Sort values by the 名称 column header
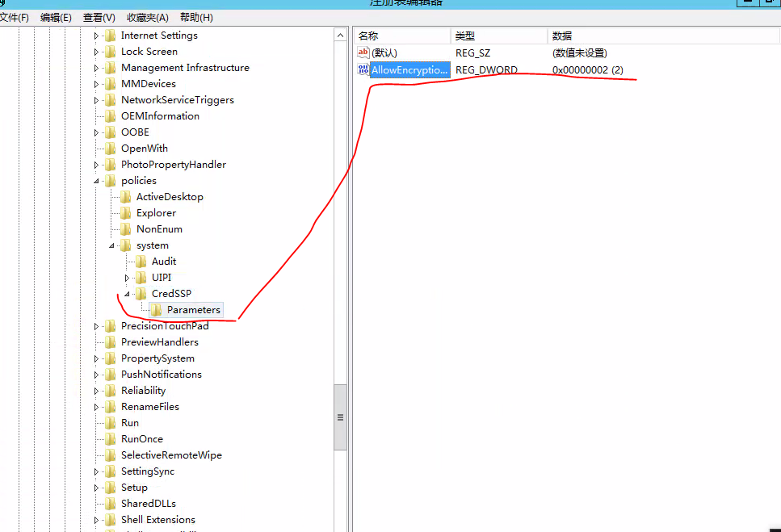This screenshot has height=532, width=781. [x=402, y=36]
